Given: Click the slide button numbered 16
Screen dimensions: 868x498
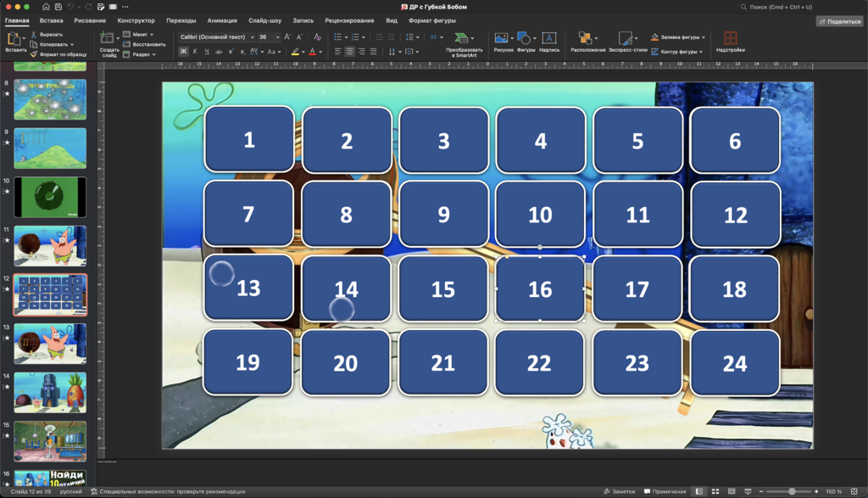Looking at the screenshot, I should coord(540,288).
